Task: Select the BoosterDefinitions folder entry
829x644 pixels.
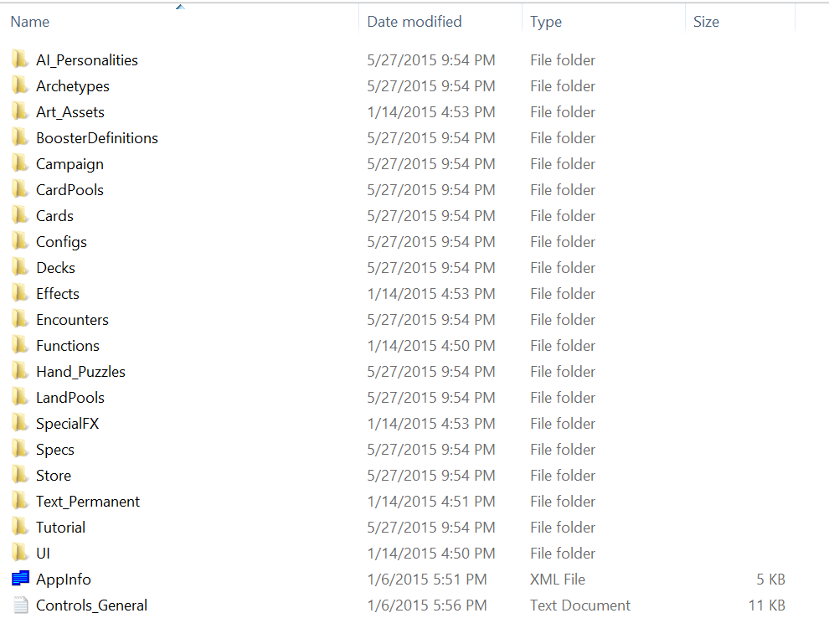Action: (96, 138)
